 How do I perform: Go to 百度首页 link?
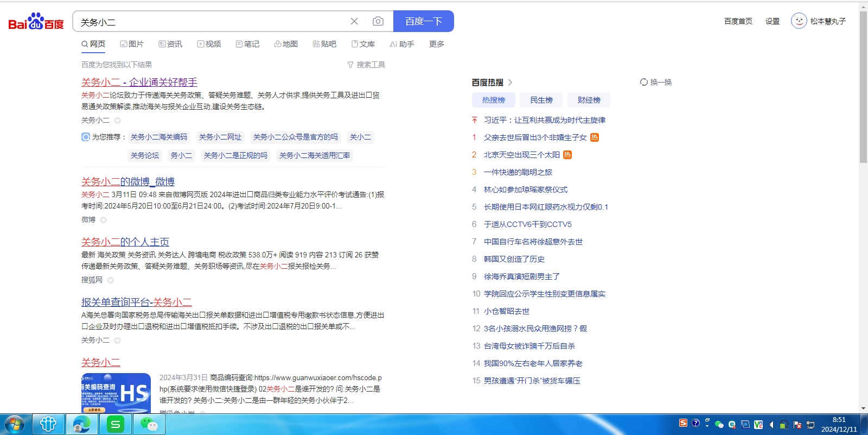[738, 21]
